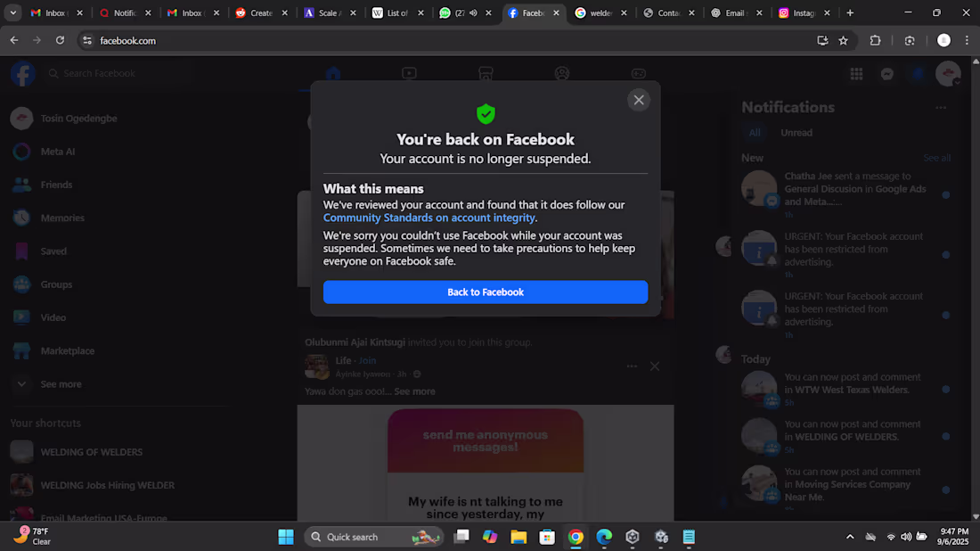
Task: Open the Video icon in the top navigation
Action: [x=409, y=74]
